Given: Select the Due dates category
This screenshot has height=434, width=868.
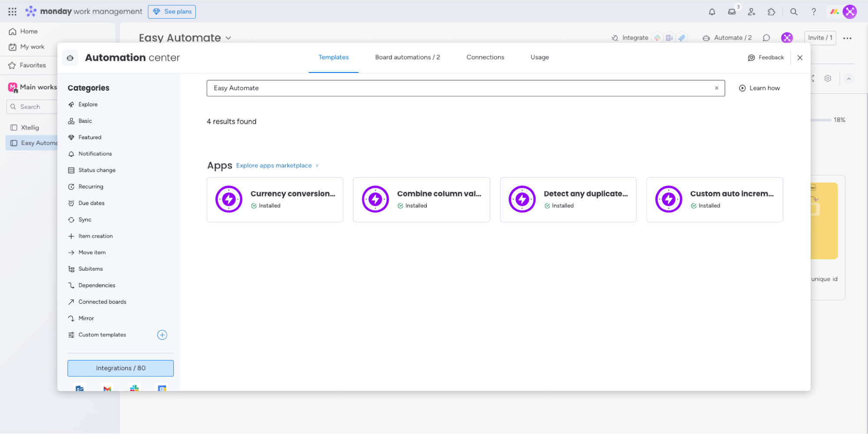Looking at the screenshot, I should (x=91, y=203).
